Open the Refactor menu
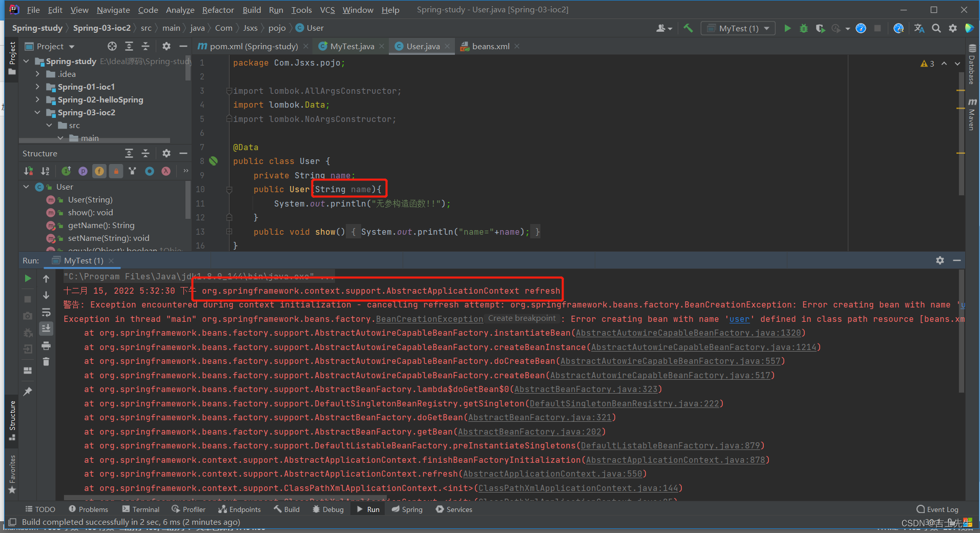 [218, 10]
